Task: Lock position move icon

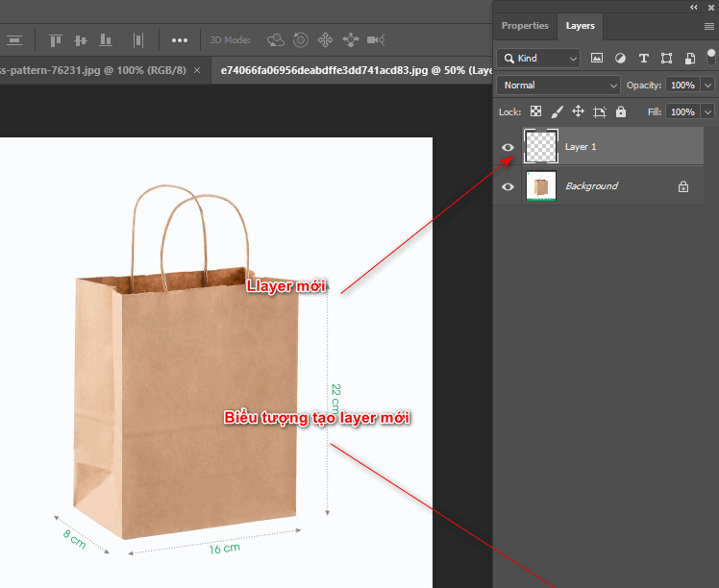Action: 578,111
